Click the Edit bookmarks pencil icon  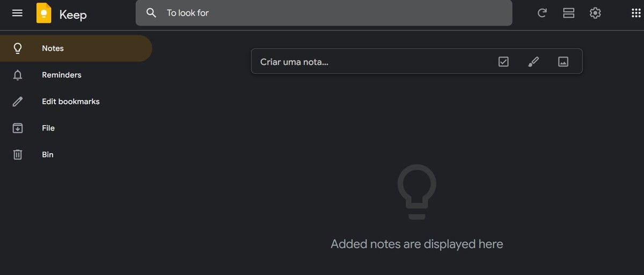(18, 102)
